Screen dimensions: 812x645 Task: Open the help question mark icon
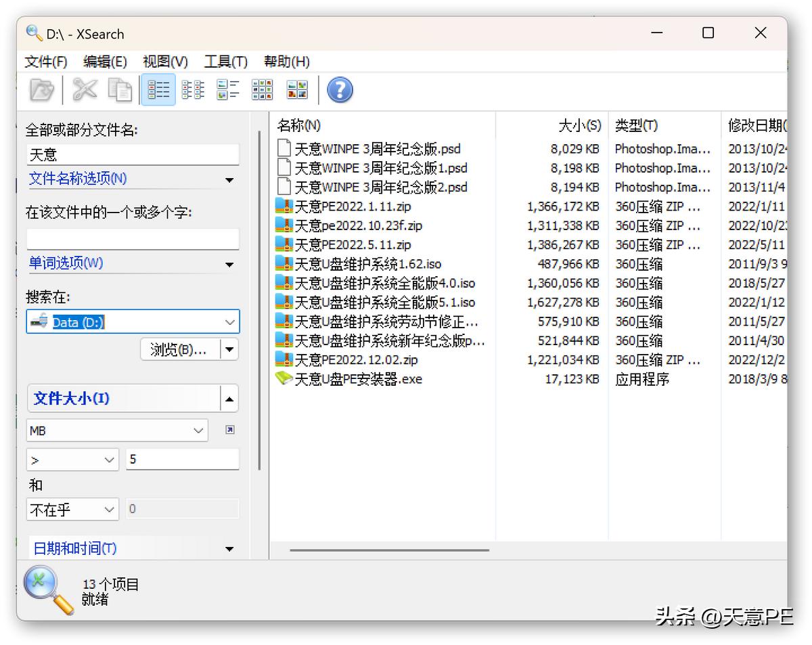click(x=340, y=89)
